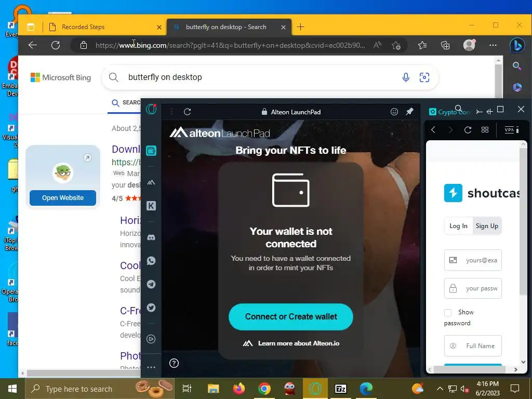Open Chrome from the taskbar
The width and height of the screenshot is (532, 399).
(264, 389)
